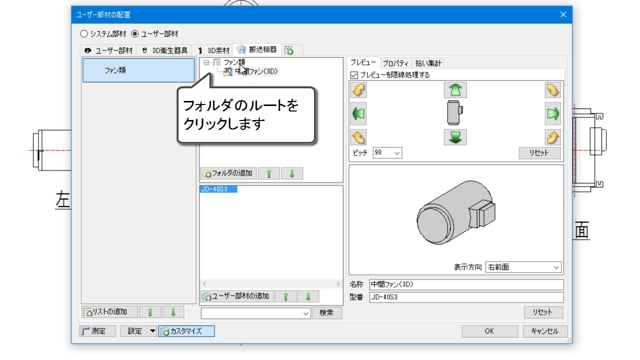Click the リストの追加 button
Screen dimensions: 640x360
pyautogui.click(x=109, y=312)
